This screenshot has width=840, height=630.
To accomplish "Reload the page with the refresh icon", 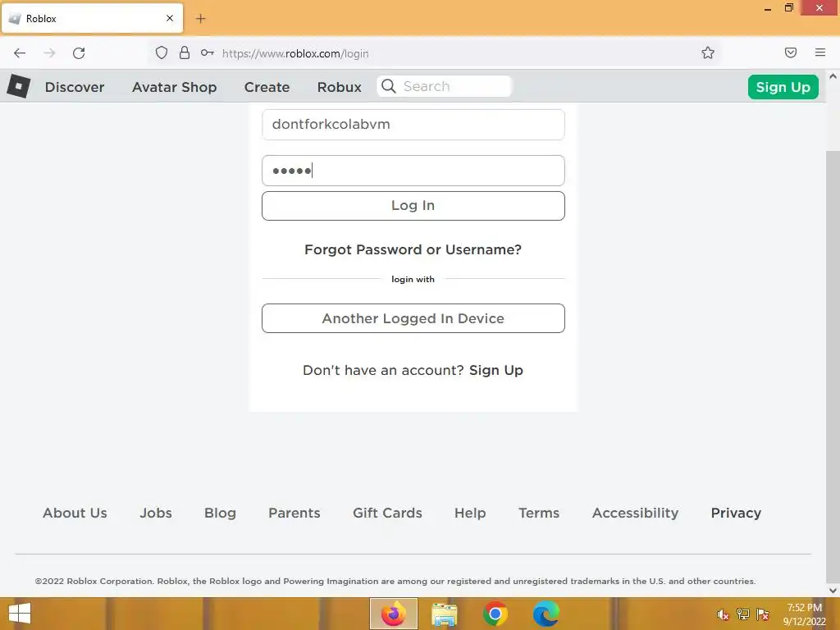I will pos(79,53).
